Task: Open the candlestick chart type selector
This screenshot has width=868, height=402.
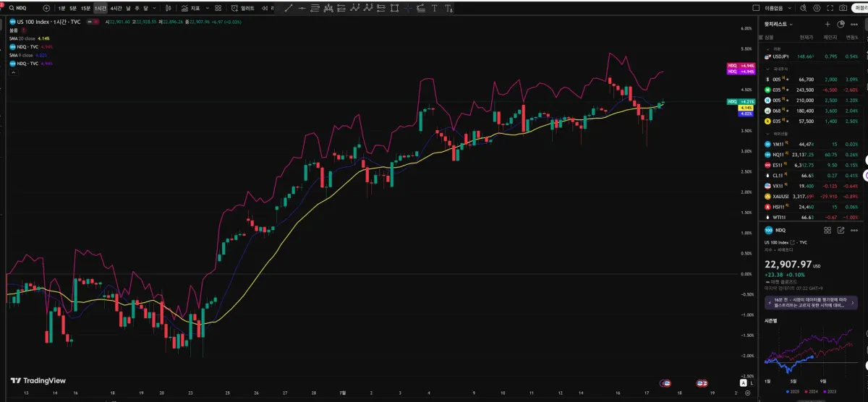Action: (x=168, y=8)
